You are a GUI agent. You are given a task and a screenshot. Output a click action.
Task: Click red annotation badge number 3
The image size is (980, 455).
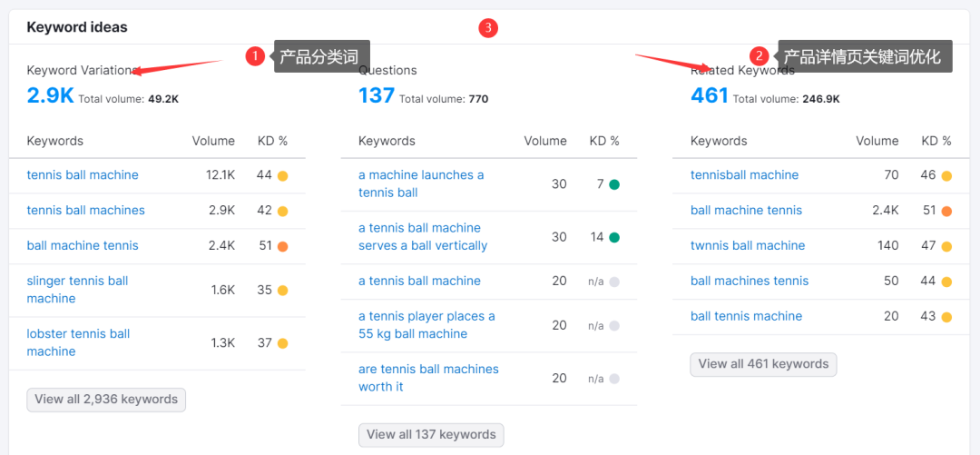488,28
